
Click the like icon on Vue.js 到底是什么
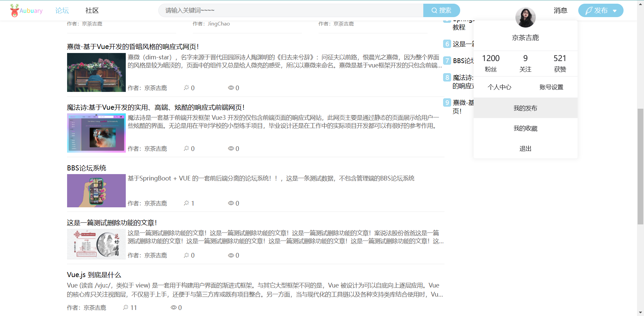tap(125, 307)
